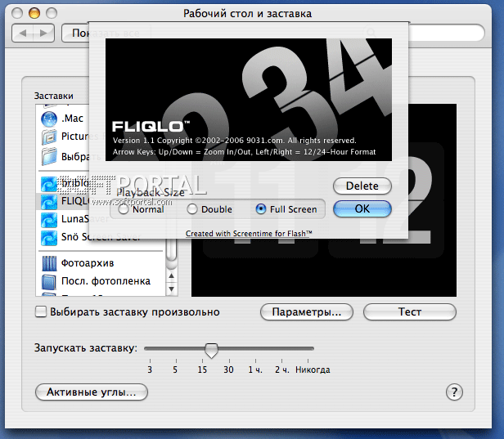Screen dimensions: 504x439
Task: Click the LunaSaver swirl icon
Action: tap(49, 220)
